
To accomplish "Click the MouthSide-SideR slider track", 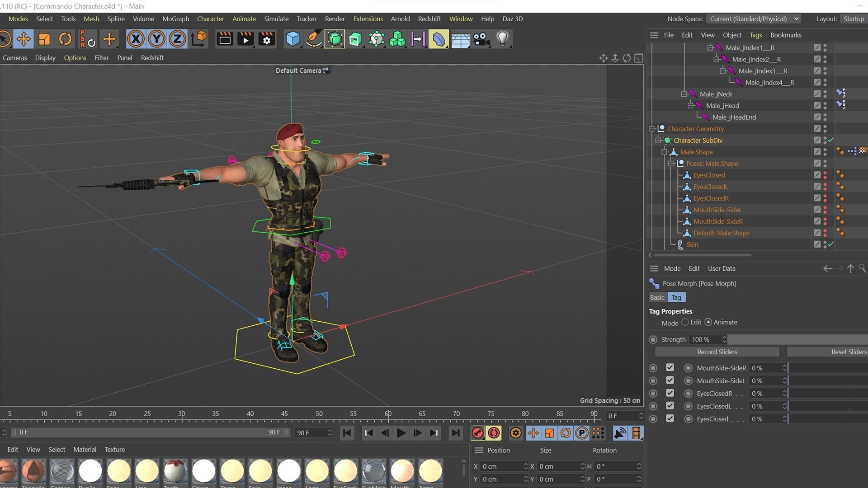I will click(828, 368).
